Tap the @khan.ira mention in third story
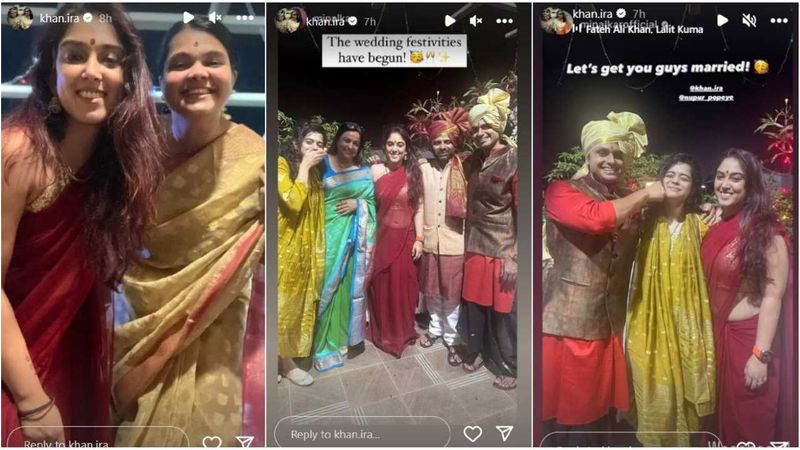The height and width of the screenshot is (450, 800). point(706,88)
